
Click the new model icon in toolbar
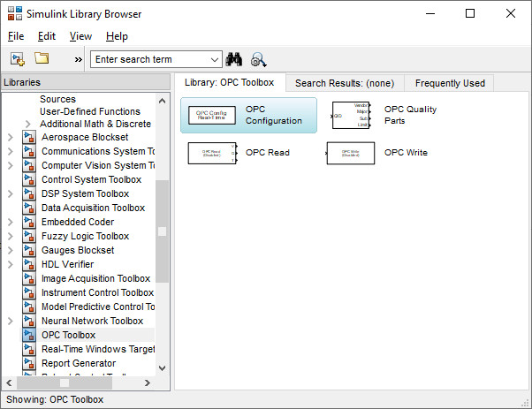click(x=17, y=59)
